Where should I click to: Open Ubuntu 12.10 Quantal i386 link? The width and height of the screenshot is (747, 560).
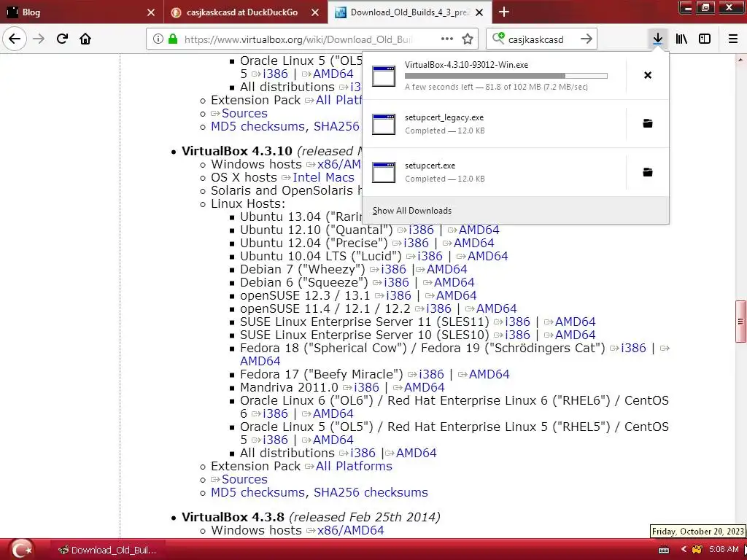pos(421,230)
